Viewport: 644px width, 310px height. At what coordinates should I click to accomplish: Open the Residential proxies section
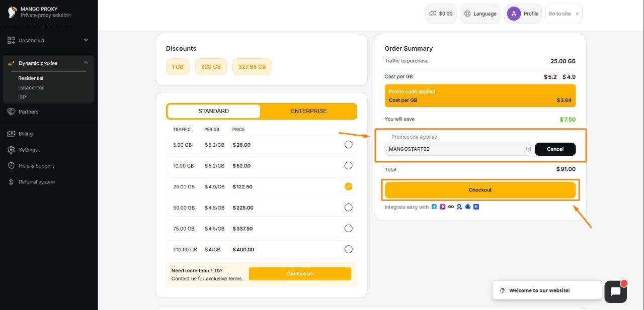31,78
